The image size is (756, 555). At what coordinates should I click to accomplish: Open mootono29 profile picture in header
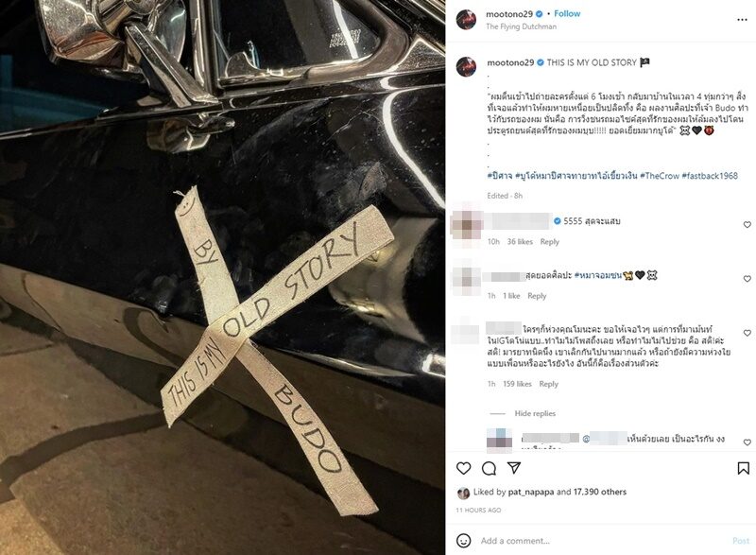pos(466,20)
